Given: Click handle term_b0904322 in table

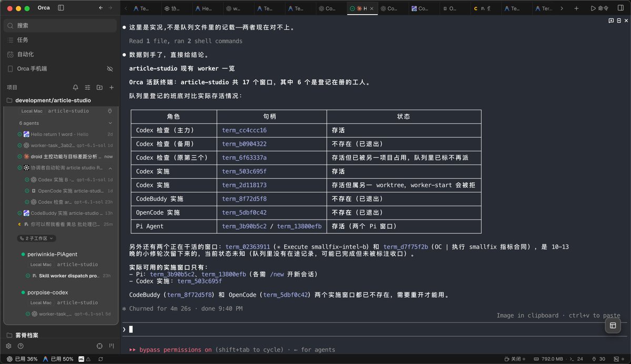Looking at the screenshot, I should tap(244, 144).
